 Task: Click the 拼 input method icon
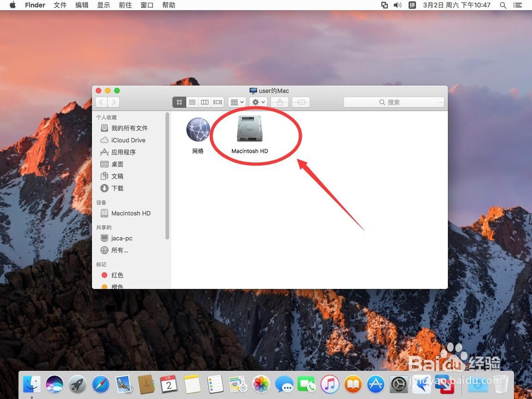coord(412,5)
